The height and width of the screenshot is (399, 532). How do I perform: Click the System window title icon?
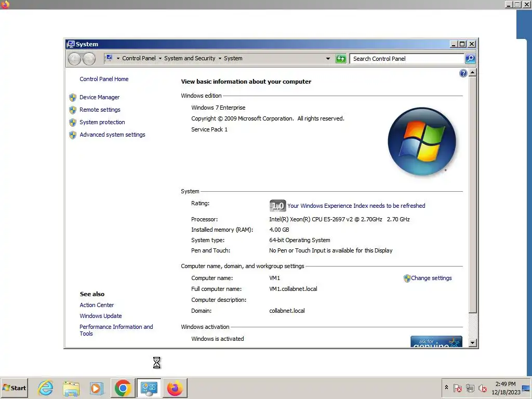pyautogui.click(x=71, y=44)
